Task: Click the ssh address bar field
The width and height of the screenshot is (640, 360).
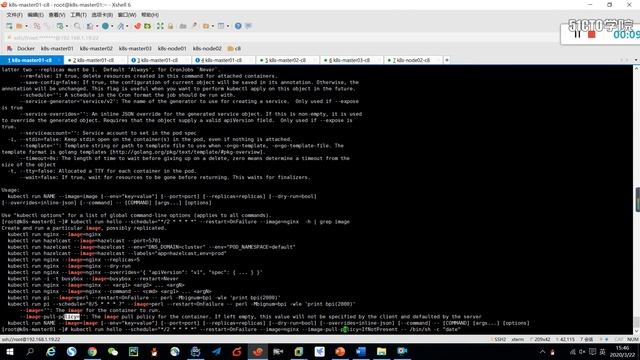Action: click(x=282, y=38)
